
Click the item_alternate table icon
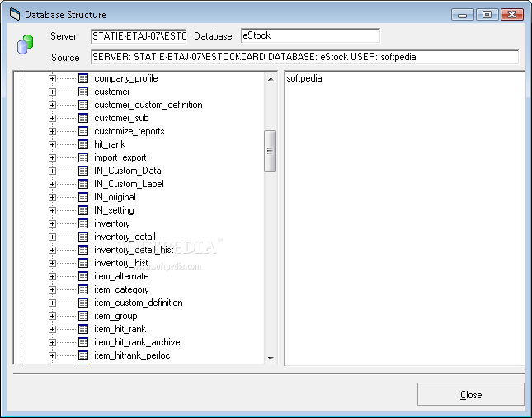83,276
